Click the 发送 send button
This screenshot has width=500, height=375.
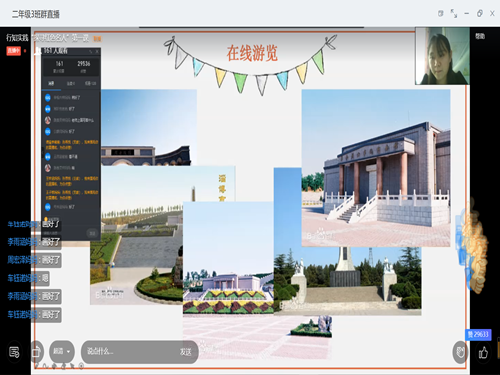pos(186,352)
